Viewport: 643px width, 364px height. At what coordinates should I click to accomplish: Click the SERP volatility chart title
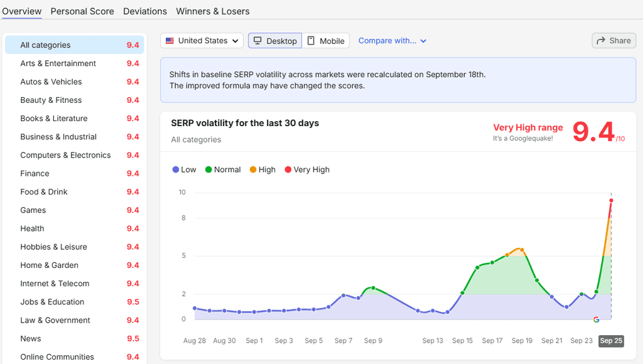pyautogui.click(x=245, y=123)
